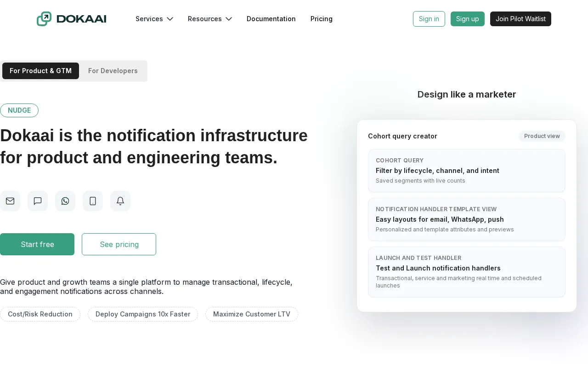
Task: Open the Launch and Test Handler card
Action: point(467,272)
